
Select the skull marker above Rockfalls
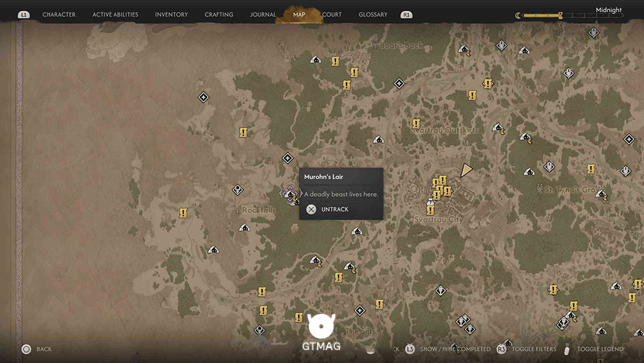[x=238, y=190]
